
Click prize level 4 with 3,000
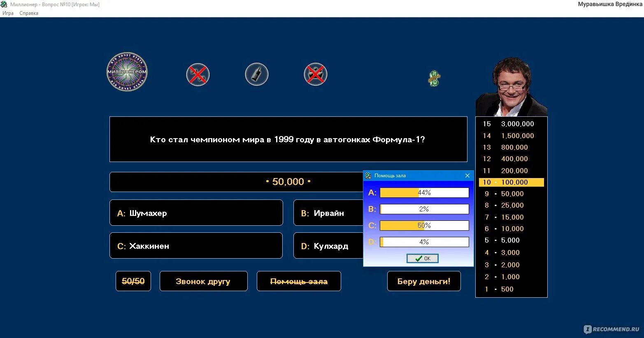[x=511, y=252]
